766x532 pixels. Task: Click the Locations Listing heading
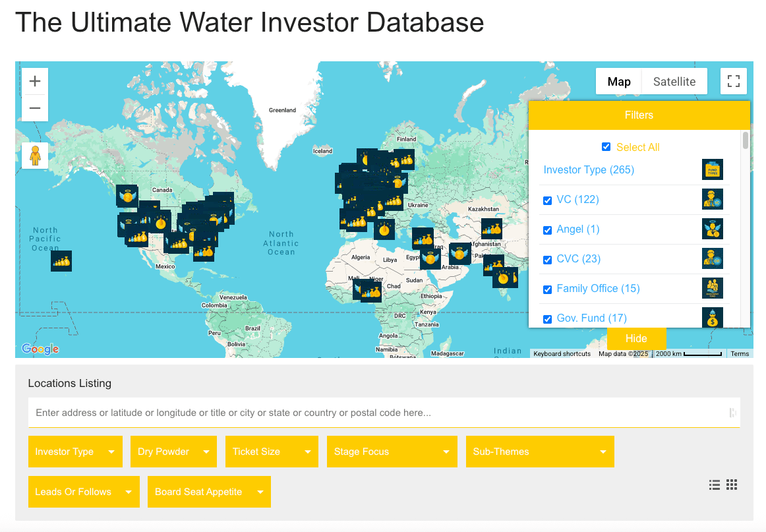pyautogui.click(x=69, y=383)
